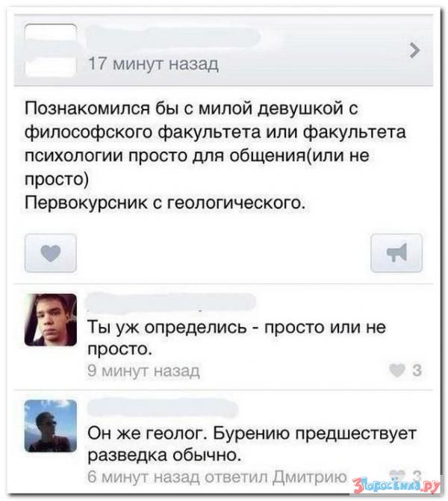Open the first commenter's avatar photo
The width and height of the screenshot is (448, 501).
click(51, 320)
